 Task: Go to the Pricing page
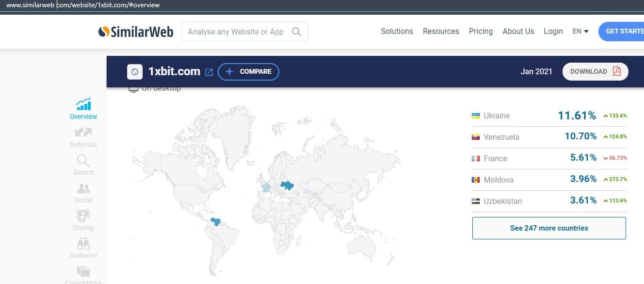pos(481,31)
